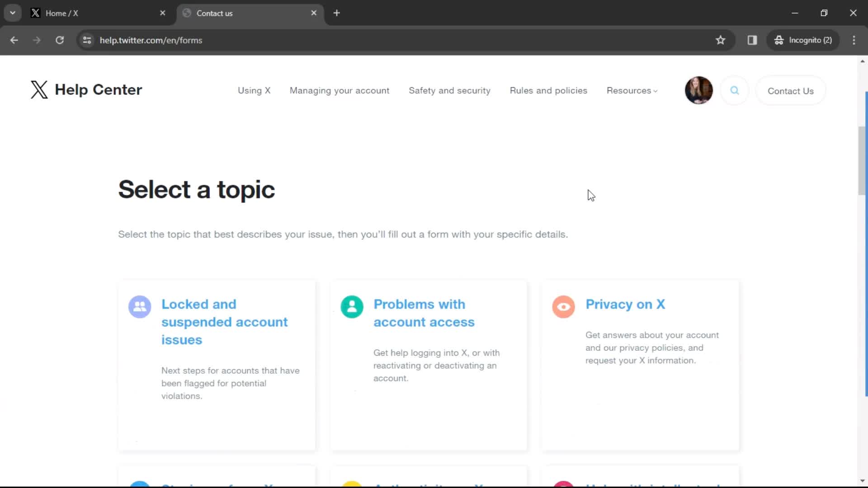Viewport: 868px width, 488px height.
Task: Click the 'Get help logging into X' description
Action: pyautogui.click(x=436, y=366)
